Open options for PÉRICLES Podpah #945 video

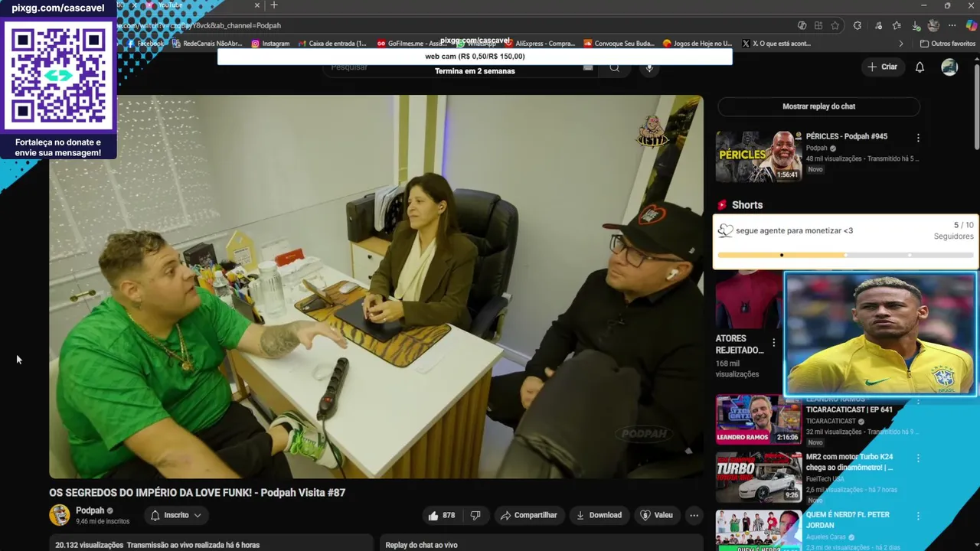pos(918,139)
